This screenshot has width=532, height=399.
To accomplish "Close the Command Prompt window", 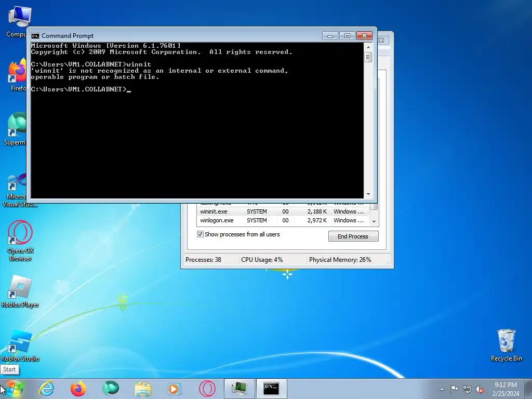I will click(364, 36).
